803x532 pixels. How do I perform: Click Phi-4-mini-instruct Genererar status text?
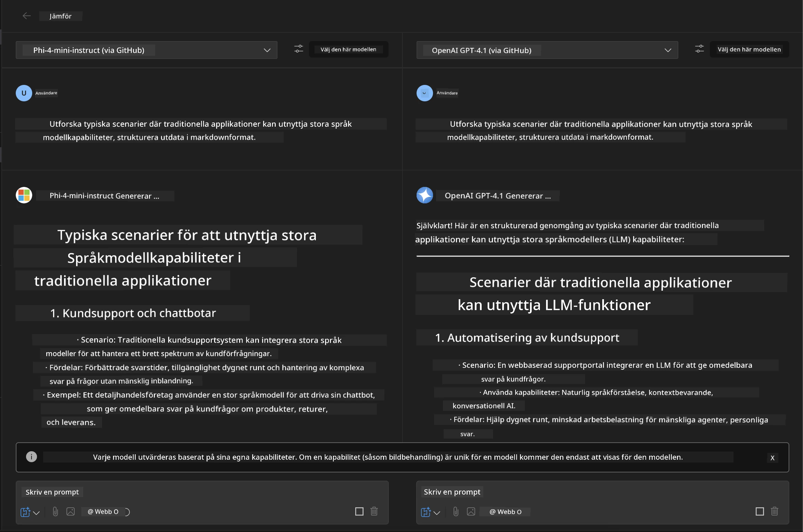click(x=104, y=196)
